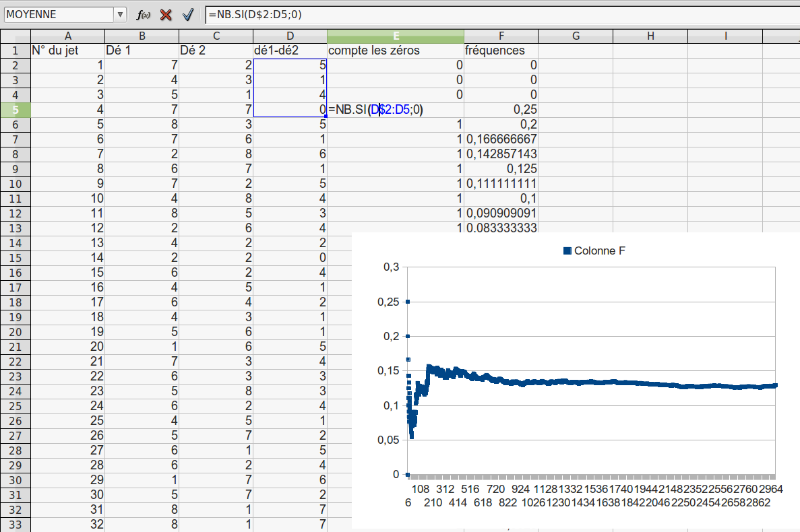Image resolution: width=800 pixels, height=532 pixels.
Task: Select column D header
Action: pyautogui.click(x=290, y=36)
